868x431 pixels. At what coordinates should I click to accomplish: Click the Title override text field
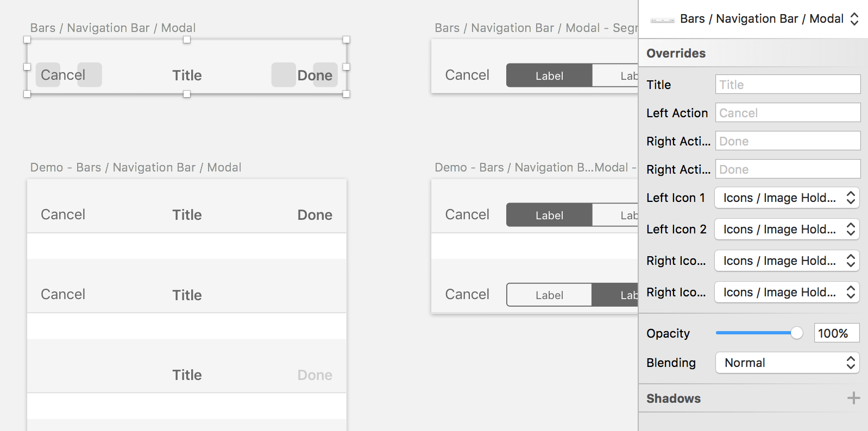click(x=788, y=84)
